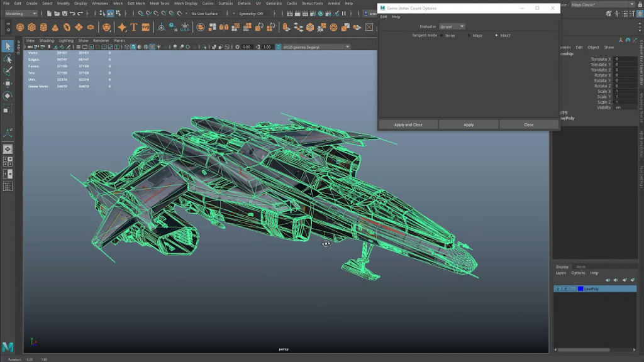Viewport: 644px width, 362px height.
Task: Open the Modeling menu set dropdown
Action: click(x=21, y=14)
